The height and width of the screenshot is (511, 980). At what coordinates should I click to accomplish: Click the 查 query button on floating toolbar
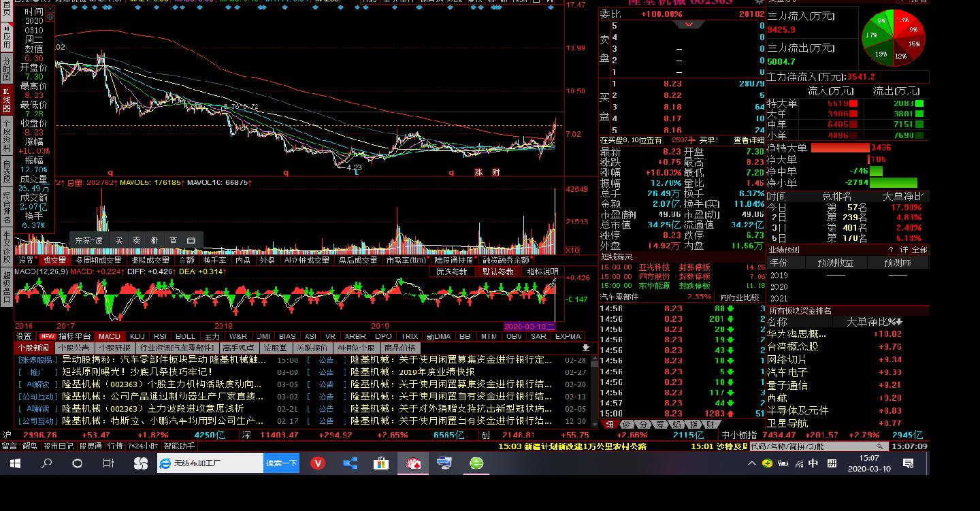pos(174,240)
